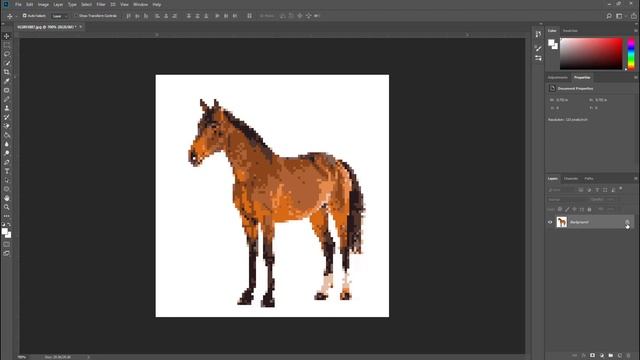Image resolution: width=640 pixels, height=360 pixels.
Task: Select the Dodge tool
Action: coord(7,153)
